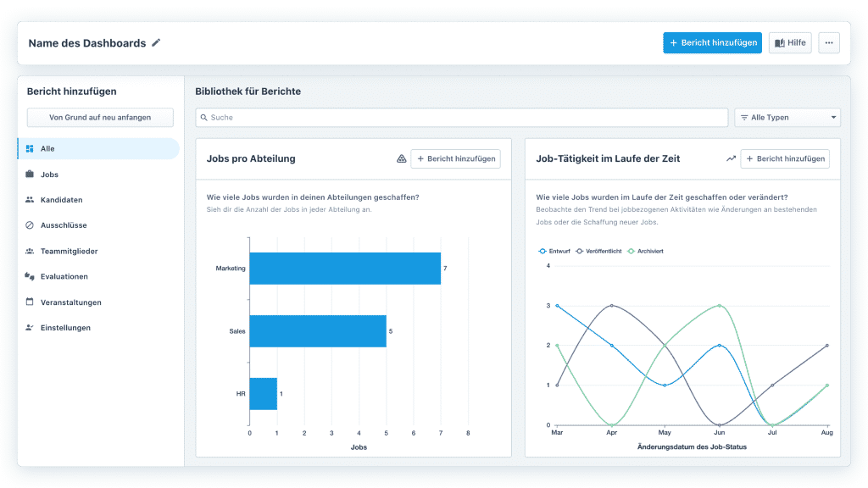Click the Ausschlüsse blocked-circle icon
868x488 pixels.
tap(30, 225)
